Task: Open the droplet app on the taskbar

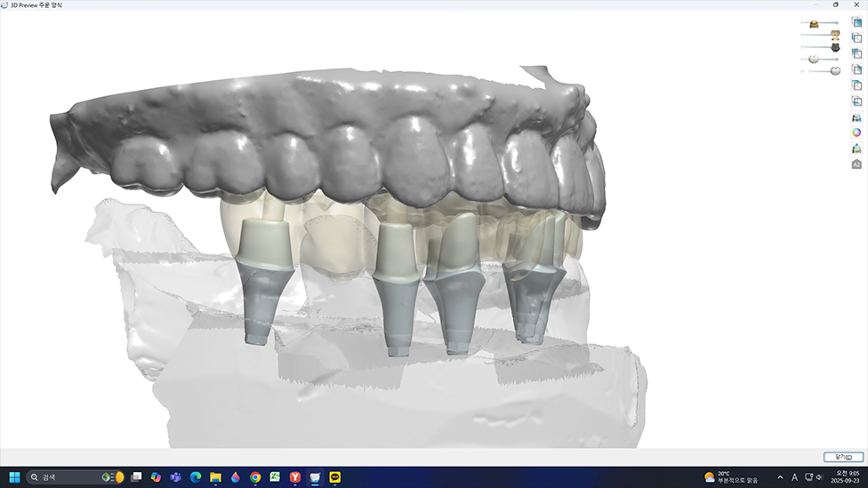Action: coord(236,477)
